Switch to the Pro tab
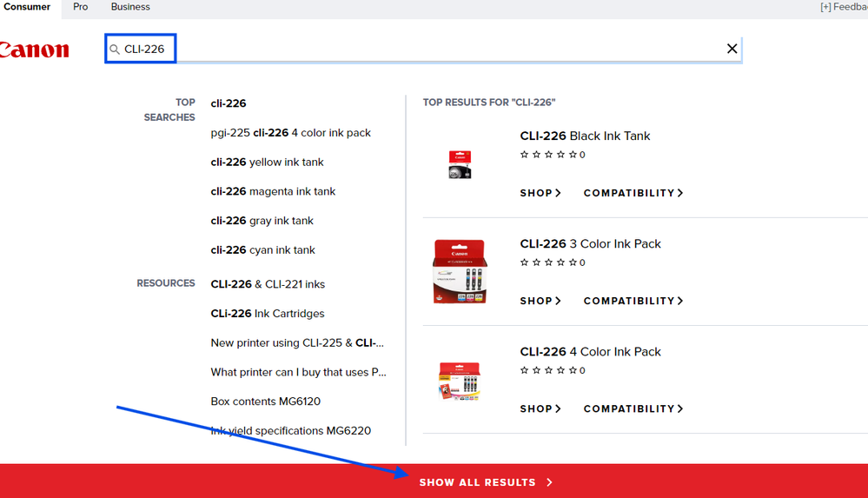 pyautogui.click(x=81, y=7)
